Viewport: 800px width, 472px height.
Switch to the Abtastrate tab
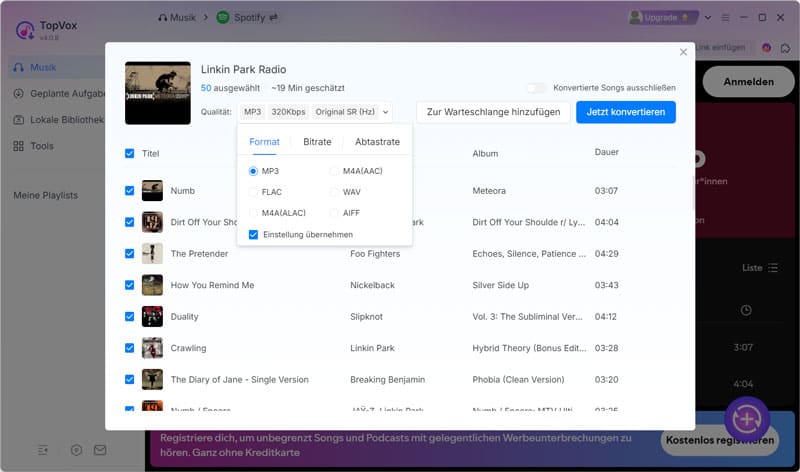tap(378, 142)
